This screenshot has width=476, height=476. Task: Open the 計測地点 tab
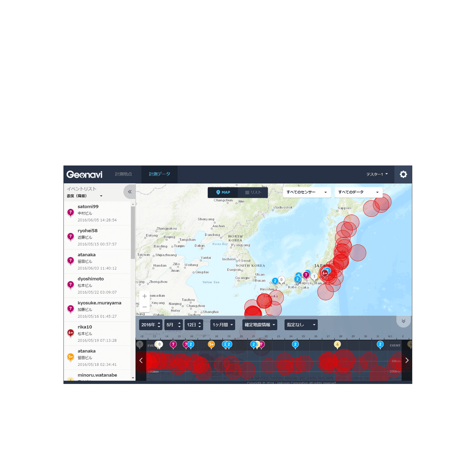tap(123, 174)
